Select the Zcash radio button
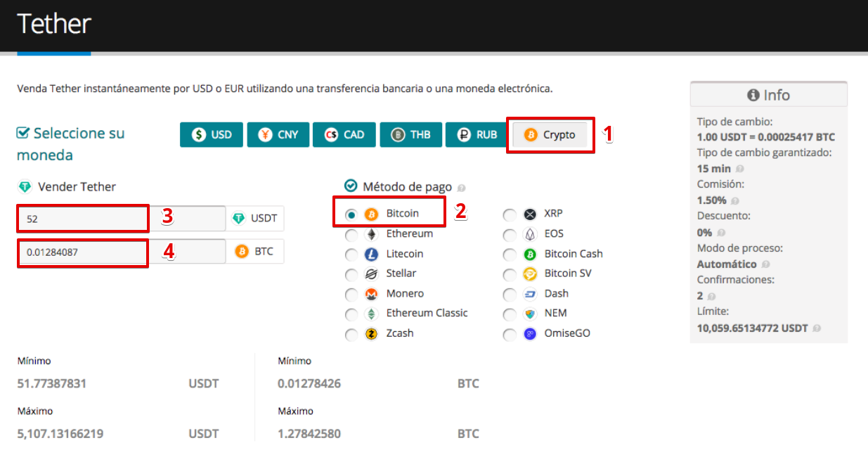 [x=351, y=335]
